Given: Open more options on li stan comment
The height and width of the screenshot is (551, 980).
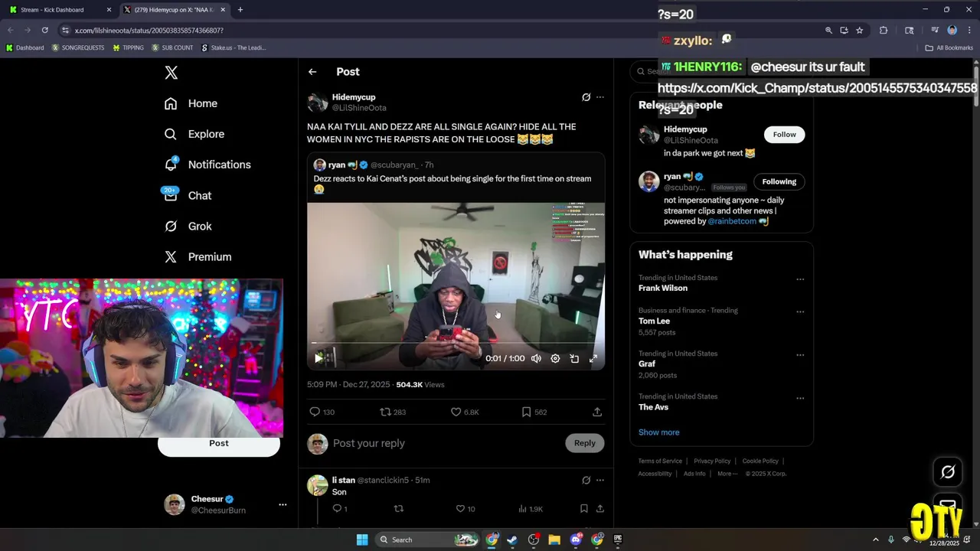Looking at the screenshot, I should click(600, 481).
